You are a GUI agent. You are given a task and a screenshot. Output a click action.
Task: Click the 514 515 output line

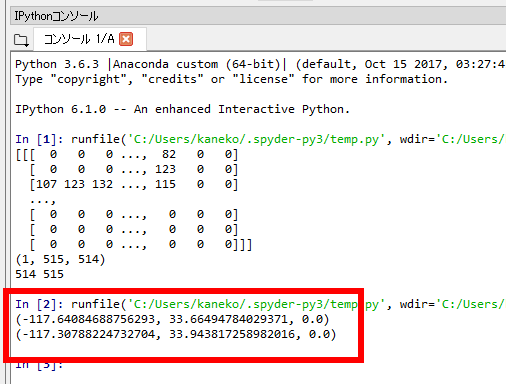click(x=39, y=274)
